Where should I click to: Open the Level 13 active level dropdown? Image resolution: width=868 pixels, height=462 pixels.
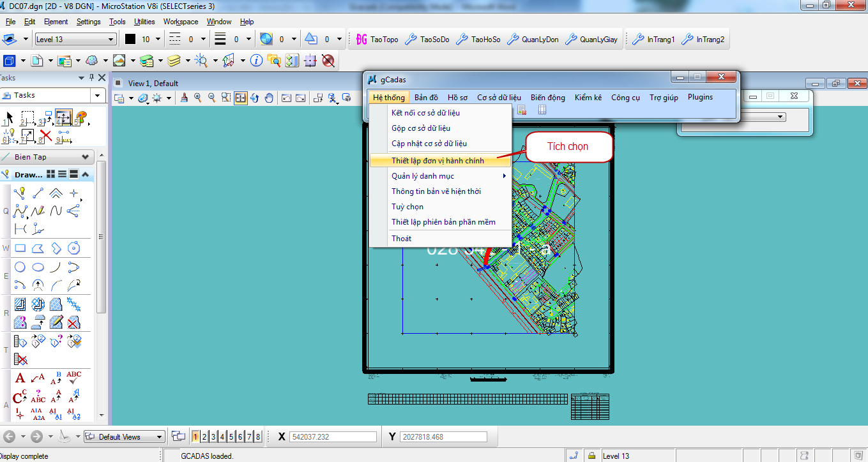75,40
